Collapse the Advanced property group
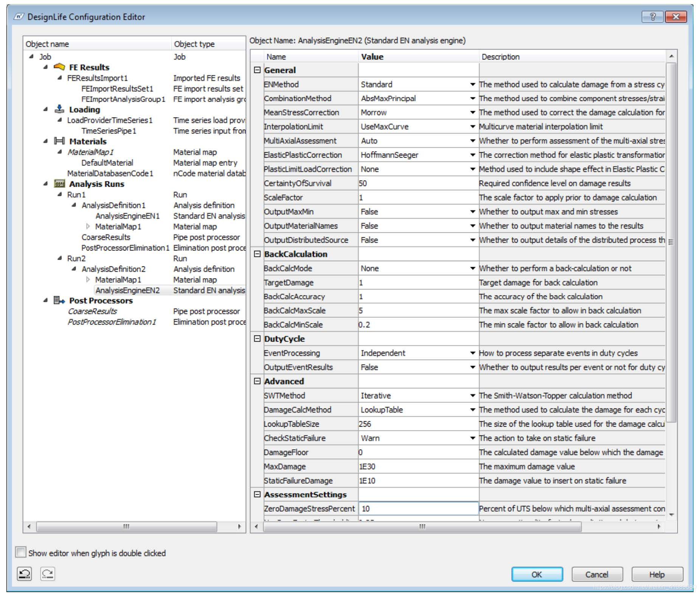 coord(257,381)
